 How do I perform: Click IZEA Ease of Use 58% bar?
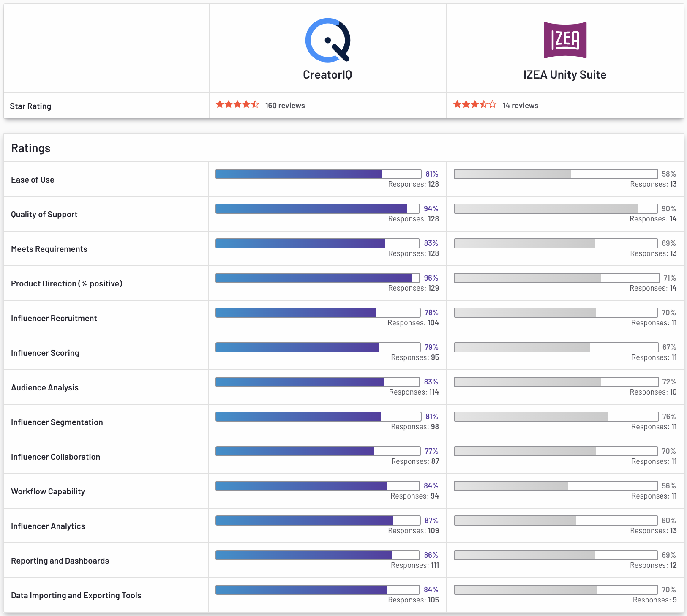click(x=556, y=174)
